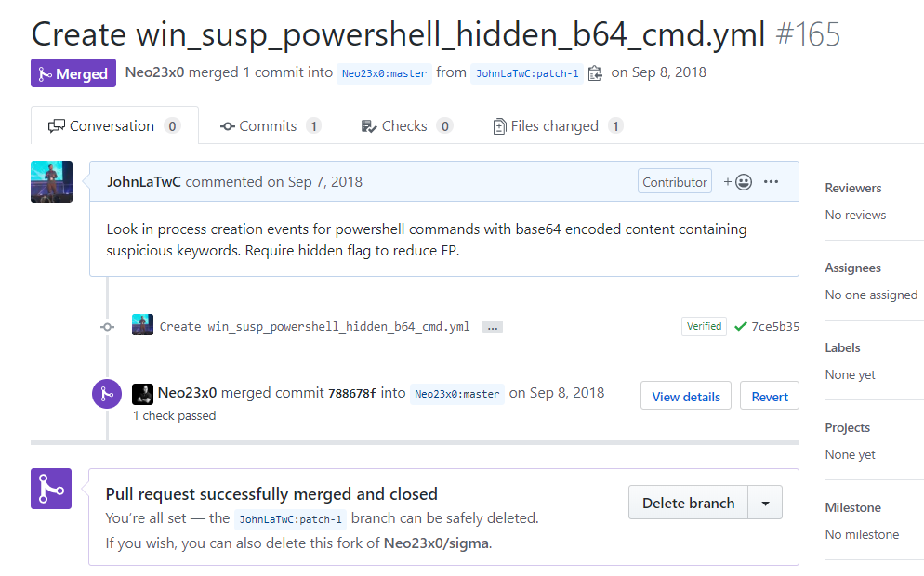The image size is (924, 576).
Task: Switch to the Conversation tab
Action: 114,126
